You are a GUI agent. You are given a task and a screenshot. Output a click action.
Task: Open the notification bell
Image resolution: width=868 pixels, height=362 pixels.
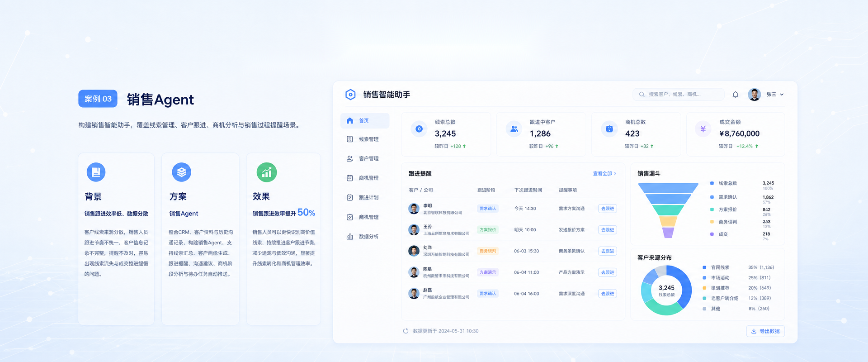(x=736, y=95)
